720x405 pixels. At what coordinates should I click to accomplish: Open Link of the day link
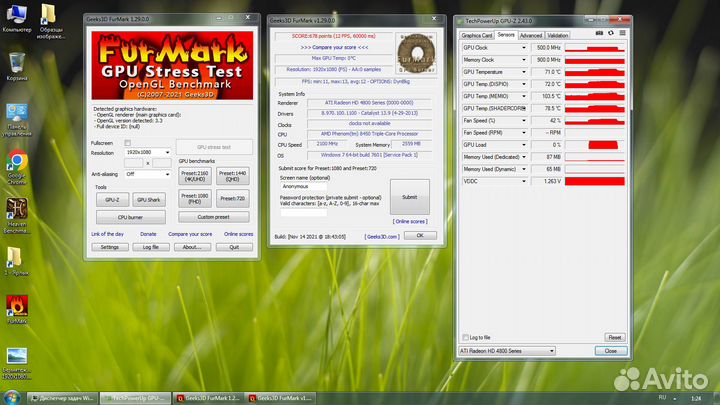click(107, 234)
